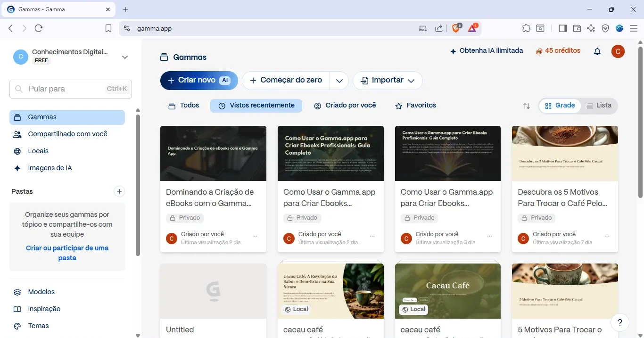
Task: Click the browser back arrow
Action: pos(11,28)
